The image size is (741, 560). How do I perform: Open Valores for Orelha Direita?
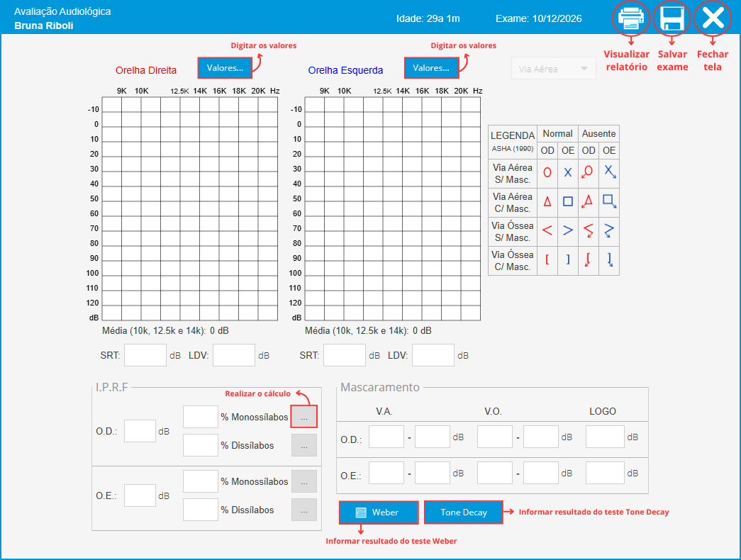(224, 68)
